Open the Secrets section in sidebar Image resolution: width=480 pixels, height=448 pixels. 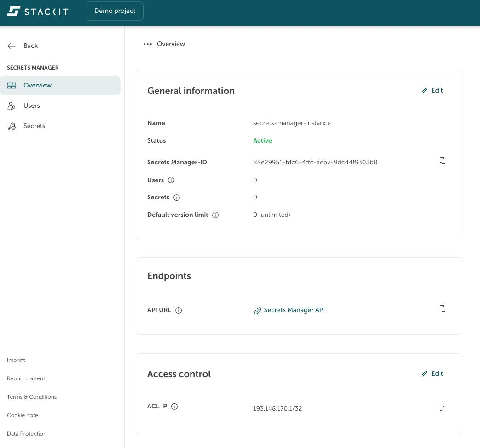(x=34, y=126)
